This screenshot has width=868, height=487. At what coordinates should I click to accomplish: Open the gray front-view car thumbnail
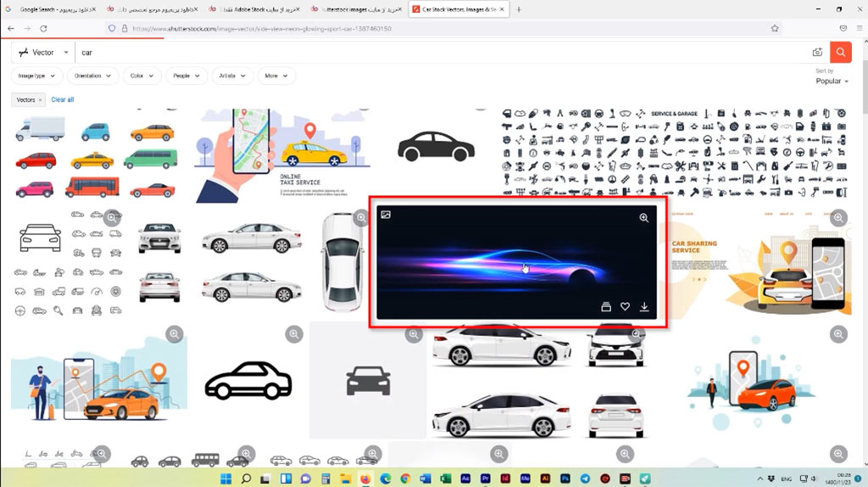coord(368,381)
